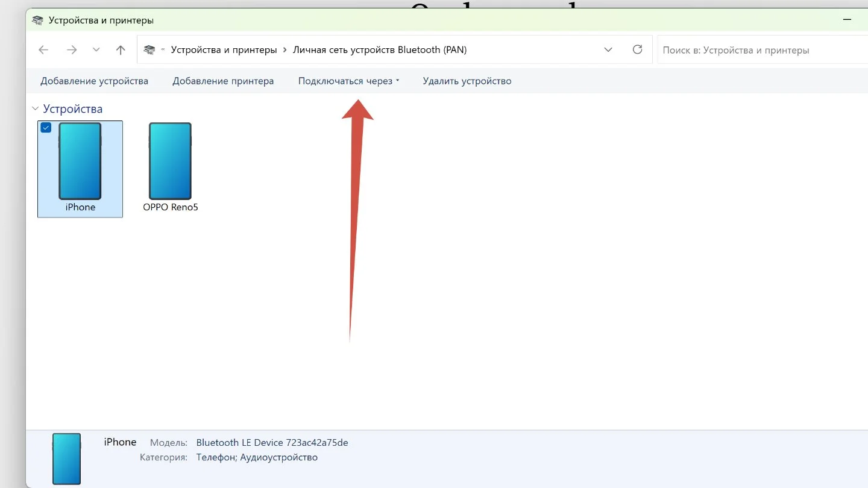This screenshot has width=868, height=488.
Task: Refresh the Devices and Printers view
Action: point(637,50)
